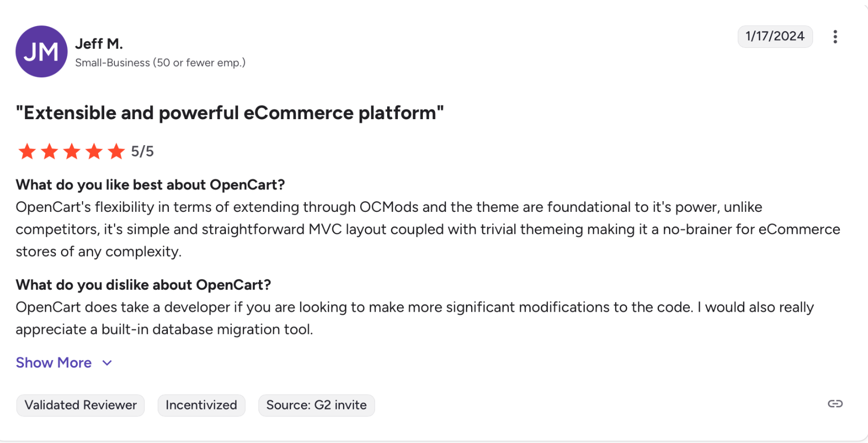Click the Small-Business company size label
The width and height of the screenshot is (868, 443).
coord(160,63)
